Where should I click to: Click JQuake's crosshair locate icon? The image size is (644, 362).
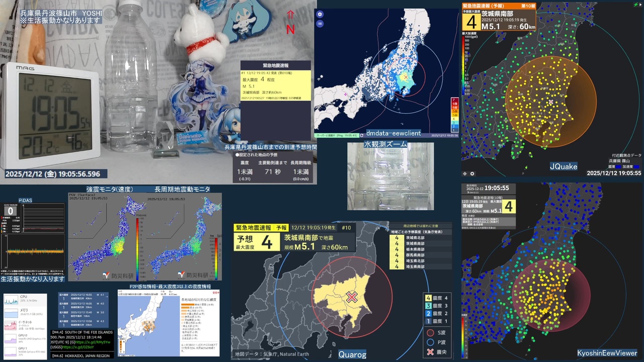point(465,173)
